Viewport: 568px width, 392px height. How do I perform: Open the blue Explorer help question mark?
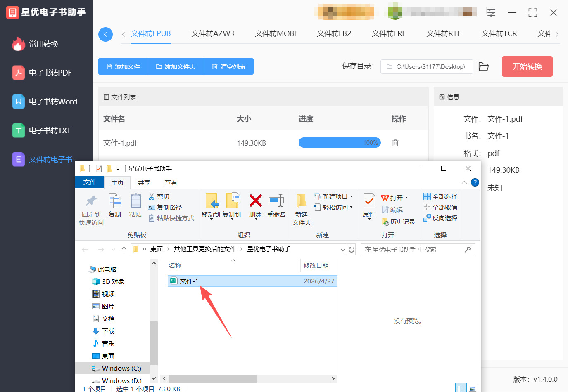point(475,182)
